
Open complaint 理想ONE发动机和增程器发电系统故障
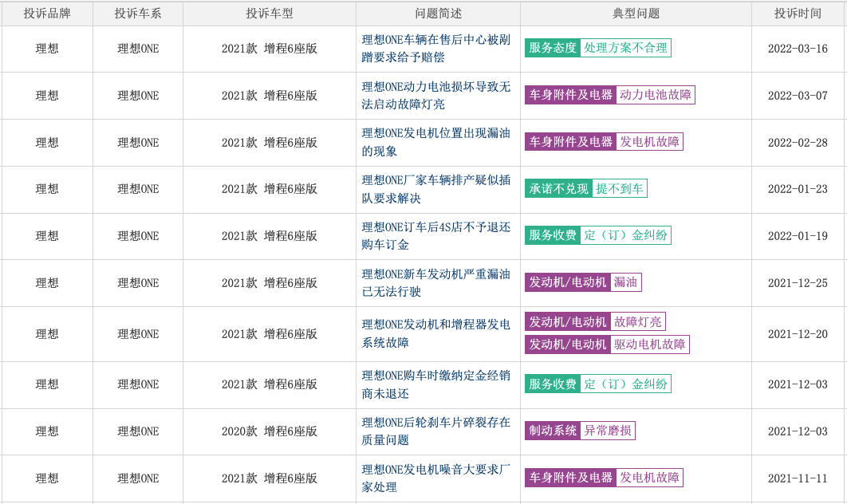click(436, 333)
